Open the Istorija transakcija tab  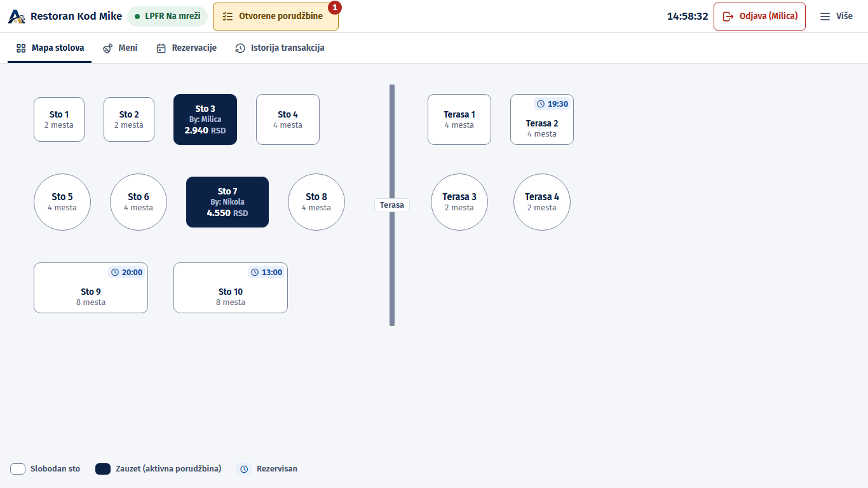[280, 48]
